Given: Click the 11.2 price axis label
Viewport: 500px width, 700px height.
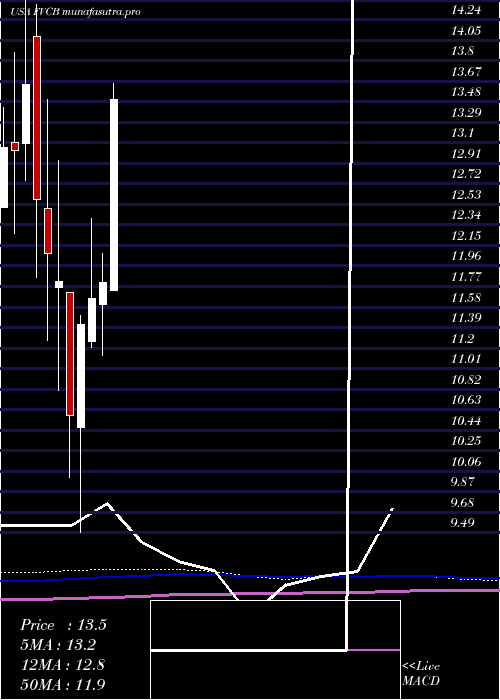Looking at the screenshot, I should (x=462, y=338).
